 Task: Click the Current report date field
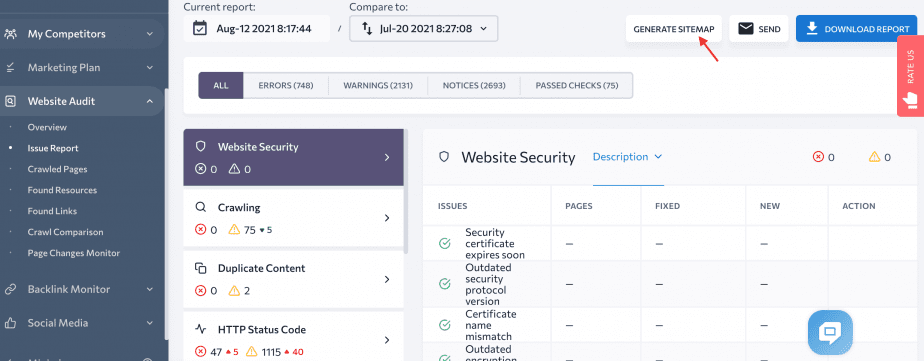tap(257, 28)
